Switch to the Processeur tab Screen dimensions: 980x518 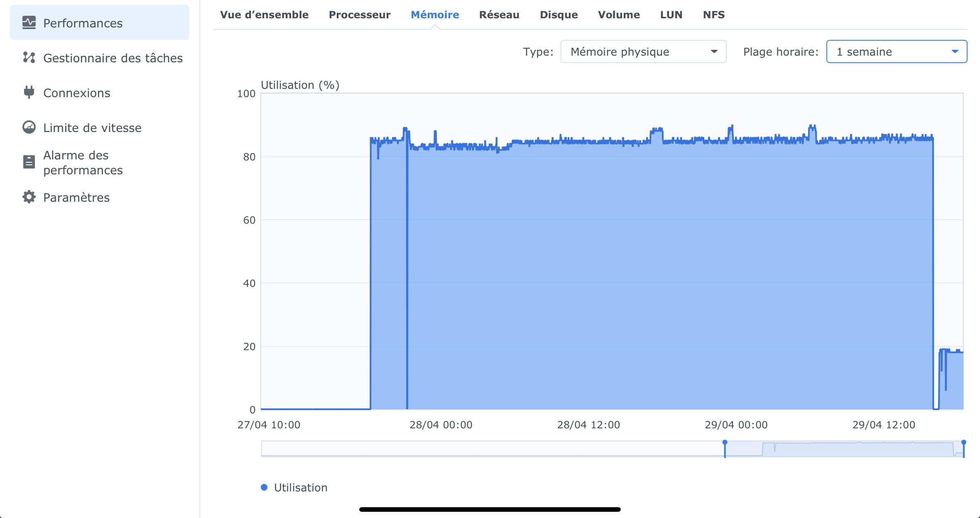click(x=360, y=15)
